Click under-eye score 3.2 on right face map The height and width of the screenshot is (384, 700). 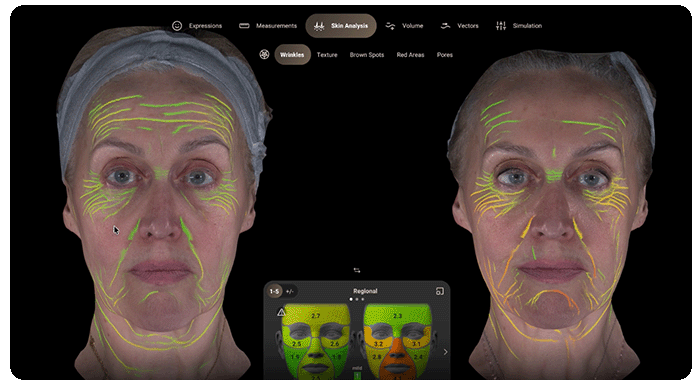coord(378,344)
